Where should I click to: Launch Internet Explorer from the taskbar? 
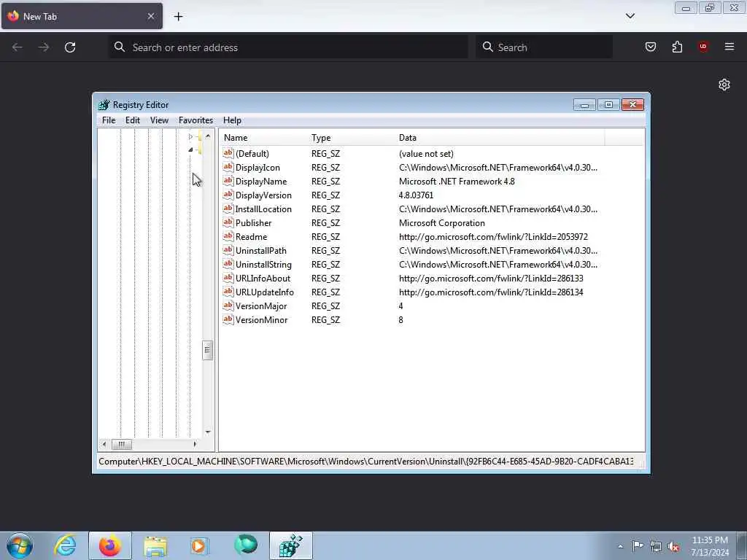[x=65, y=545]
